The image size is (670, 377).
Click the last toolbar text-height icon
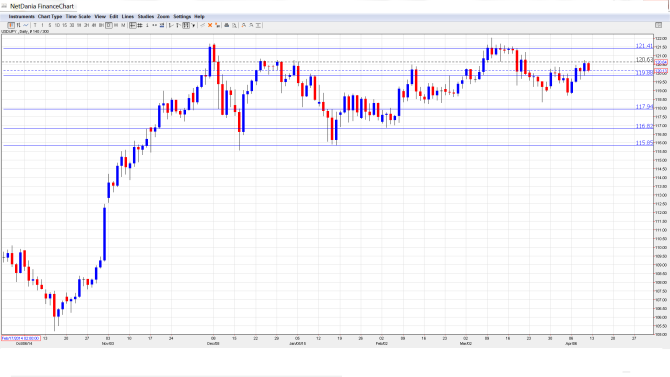258,25
